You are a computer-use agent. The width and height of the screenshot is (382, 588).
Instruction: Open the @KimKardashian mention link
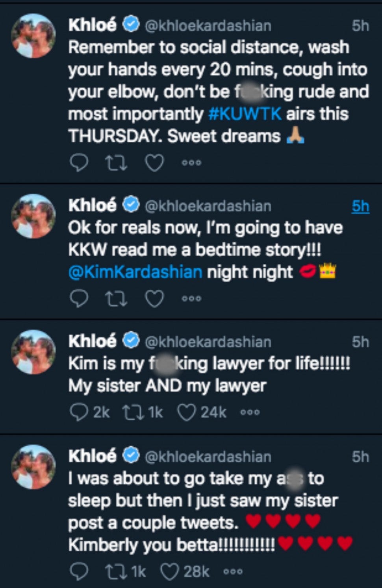click(135, 272)
